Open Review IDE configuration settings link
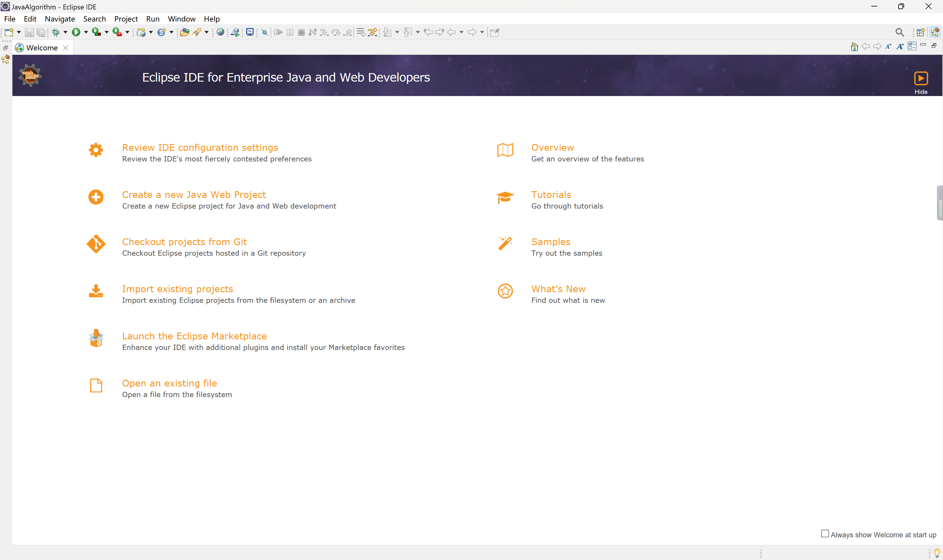Screen dimensions: 943x560 point(200,148)
